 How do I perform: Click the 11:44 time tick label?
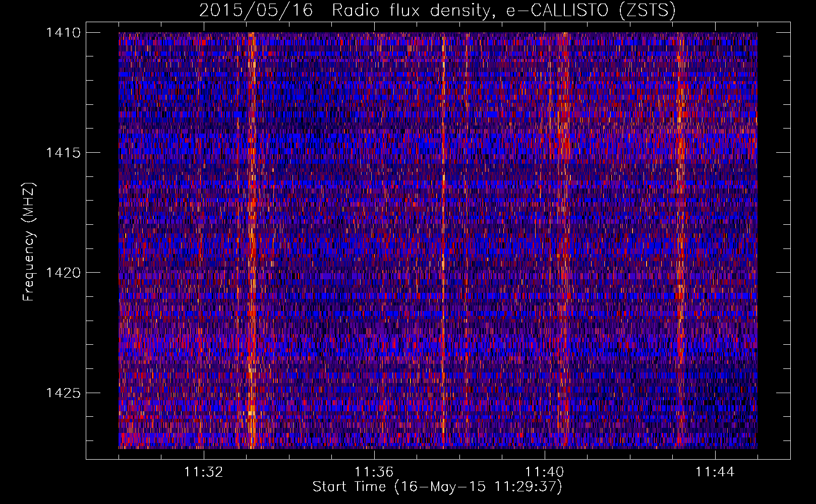coord(715,472)
